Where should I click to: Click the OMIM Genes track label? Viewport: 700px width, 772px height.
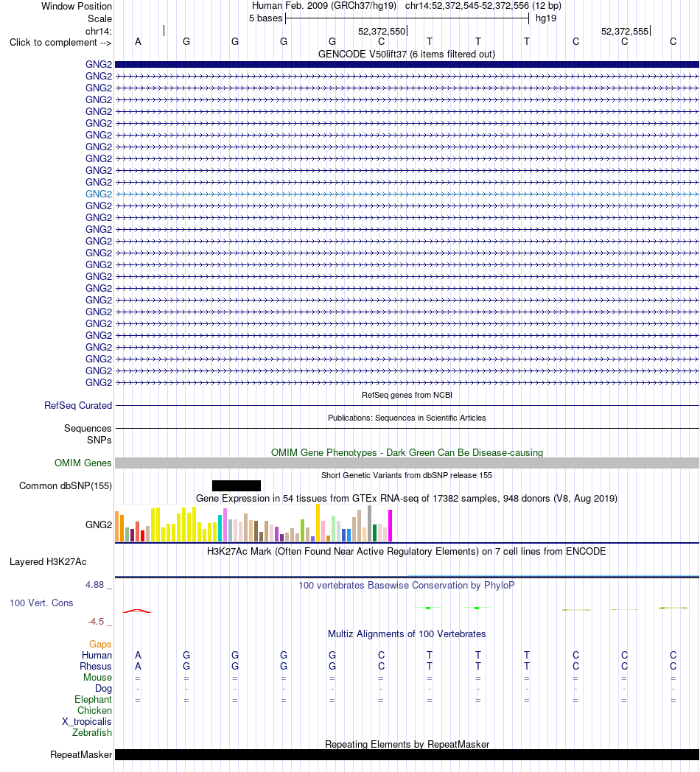point(83,463)
